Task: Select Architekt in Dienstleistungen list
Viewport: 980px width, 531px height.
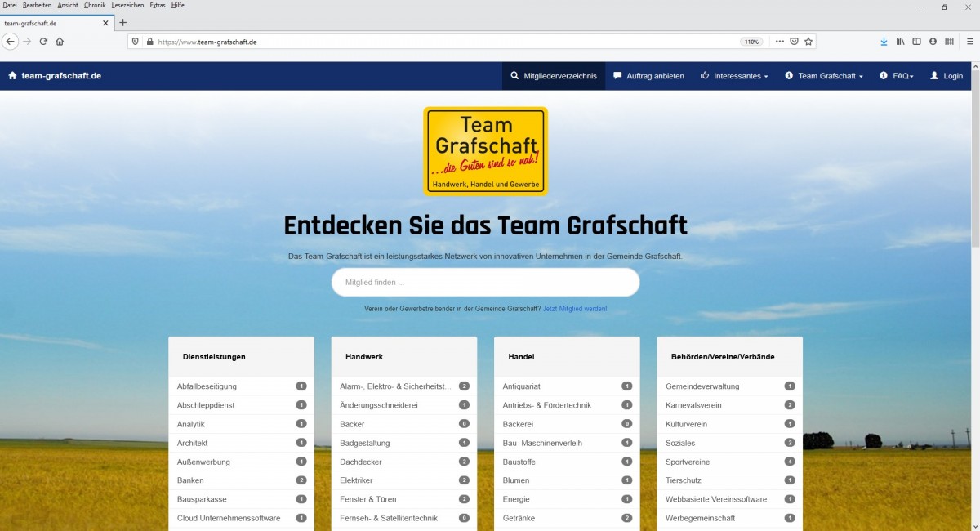Action: pyautogui.click(x=241, y=443)
